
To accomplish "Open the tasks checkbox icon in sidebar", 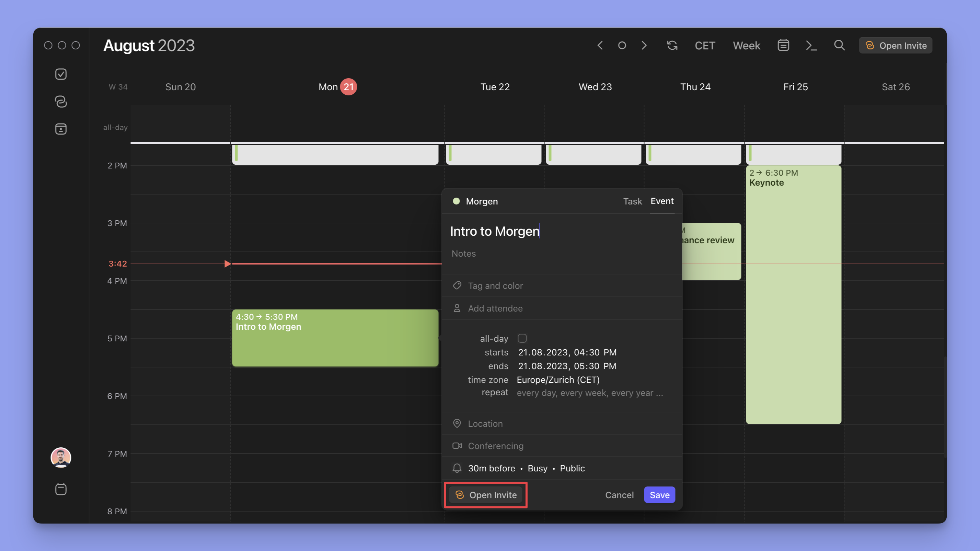I will tap(61, 74).
